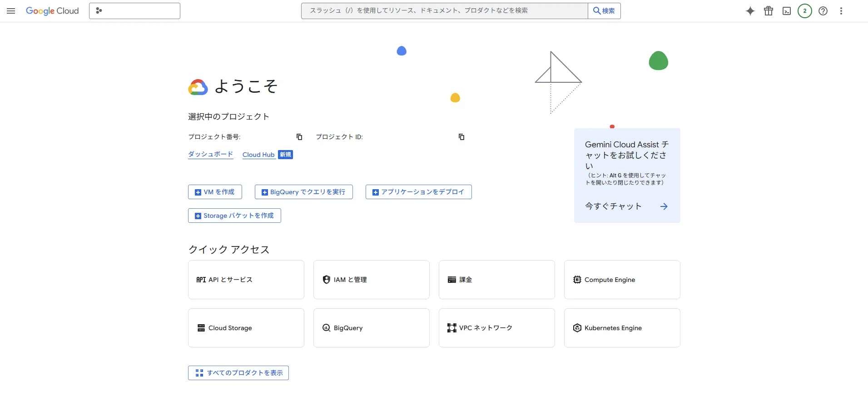Copy the project ID

(x=461, y=137)
